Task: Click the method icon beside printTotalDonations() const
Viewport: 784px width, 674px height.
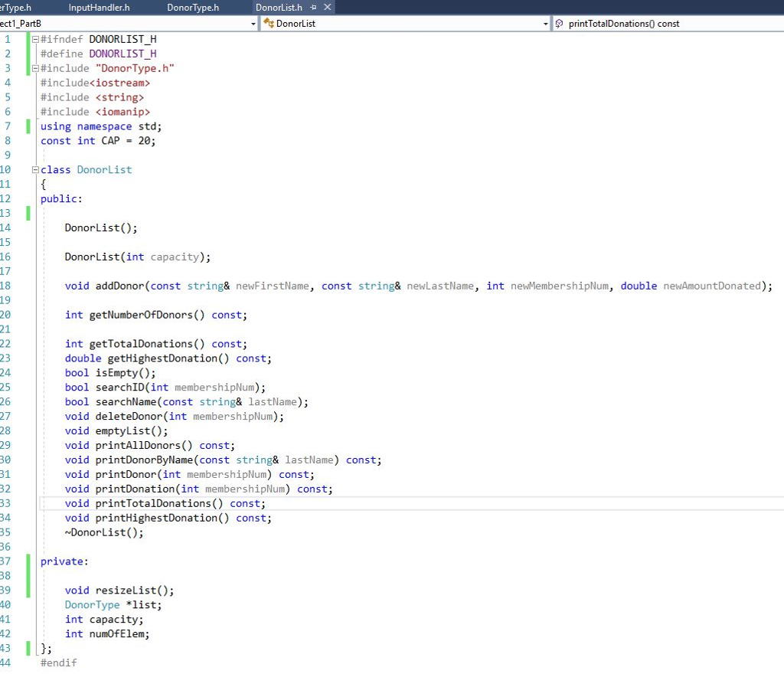Action: pos(559,24)
